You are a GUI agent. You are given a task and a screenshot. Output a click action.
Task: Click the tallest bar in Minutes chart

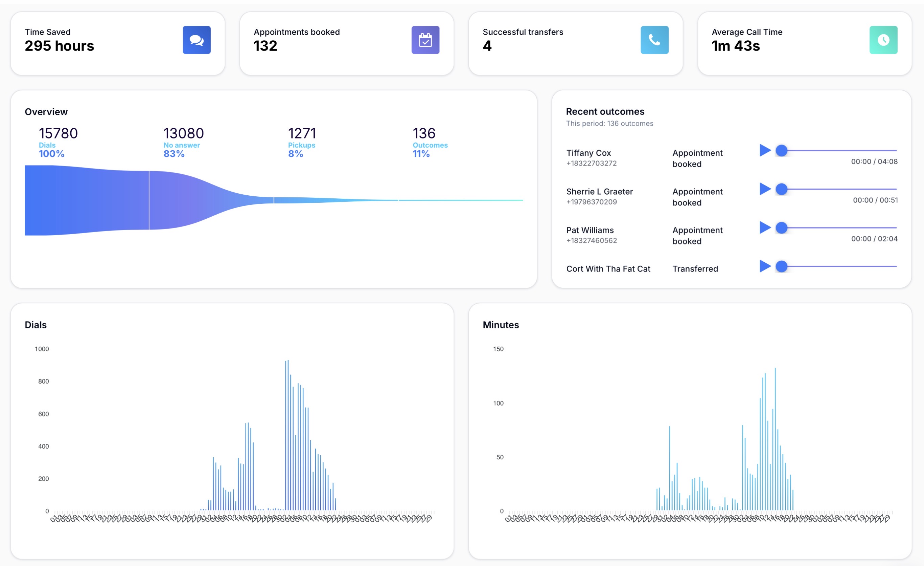pos(775,439)
